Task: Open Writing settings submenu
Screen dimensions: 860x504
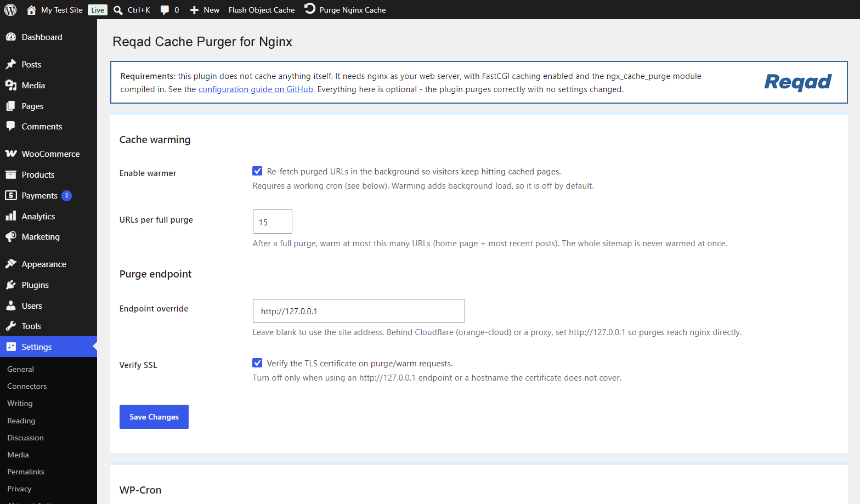Action: tap(20, 403)
